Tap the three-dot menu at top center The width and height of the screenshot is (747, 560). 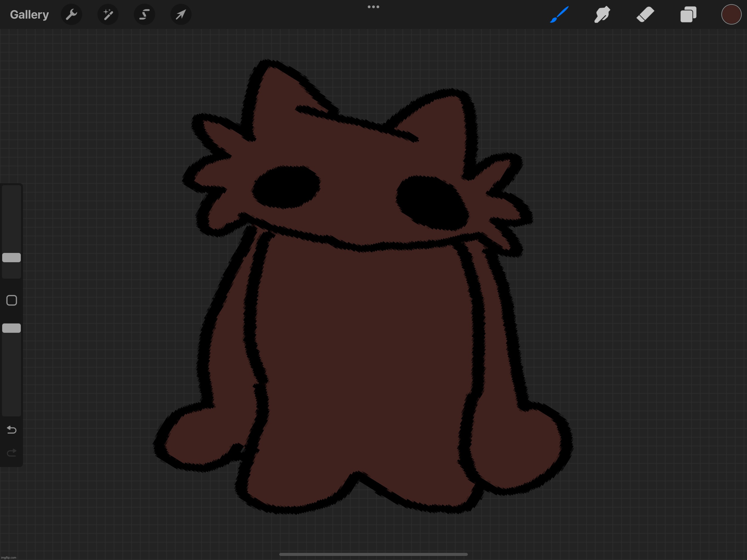[373, 7]
